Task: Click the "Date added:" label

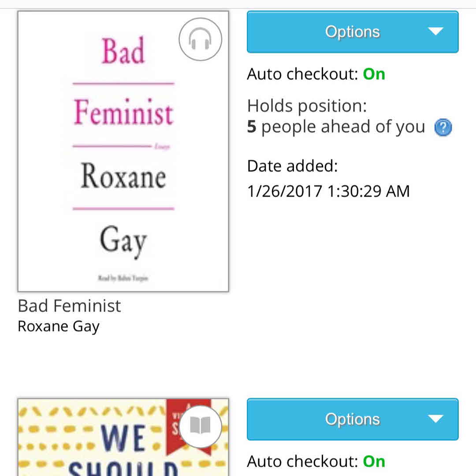Action: pos(292,166)
